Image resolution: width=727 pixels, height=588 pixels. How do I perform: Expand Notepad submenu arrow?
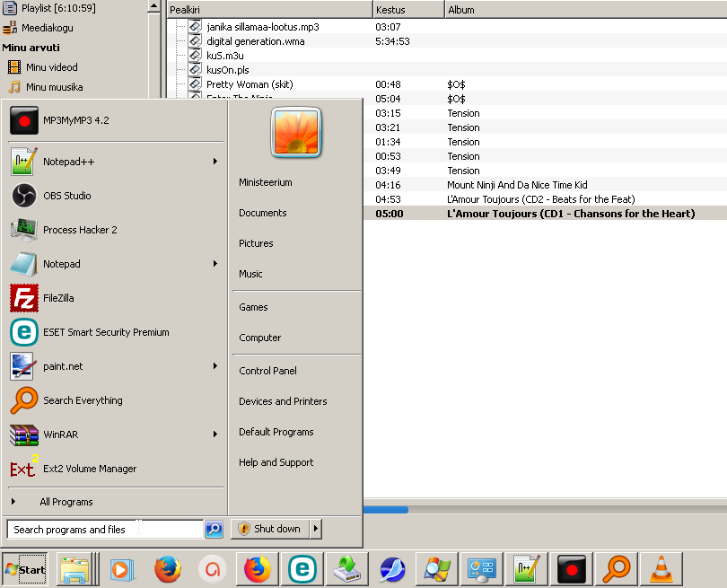point(215,264)
